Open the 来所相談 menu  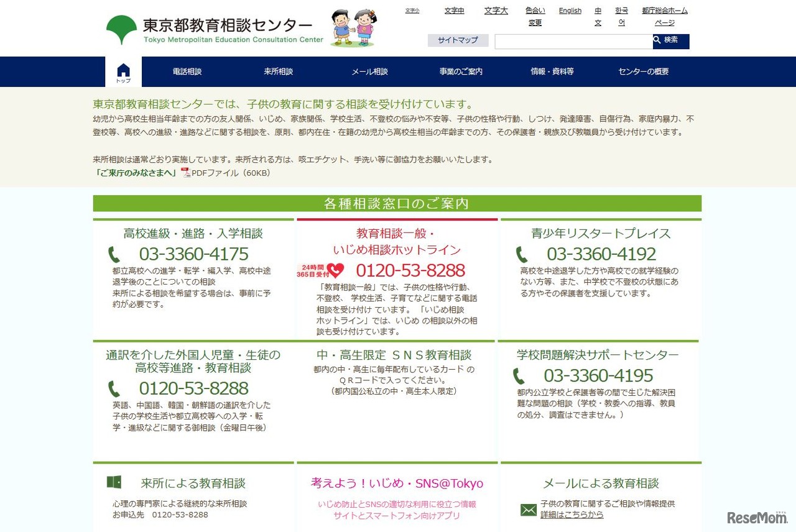[278, 71]
